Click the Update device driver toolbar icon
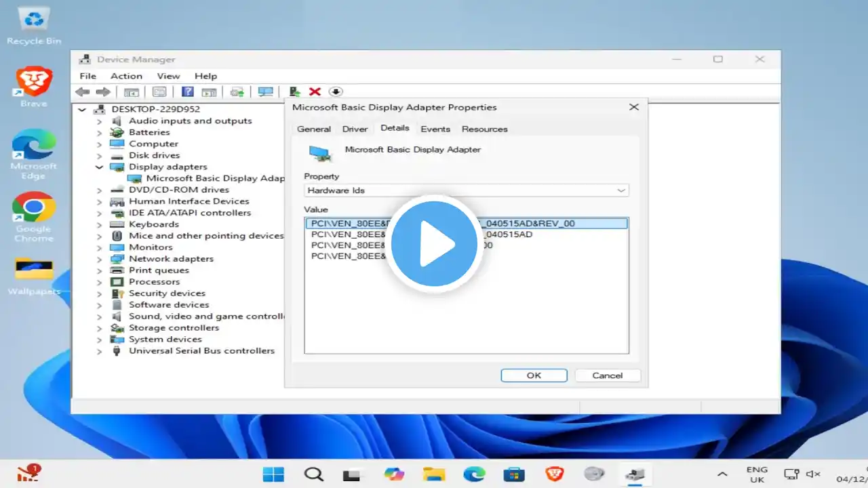868x488 pixels. point(294,91)
